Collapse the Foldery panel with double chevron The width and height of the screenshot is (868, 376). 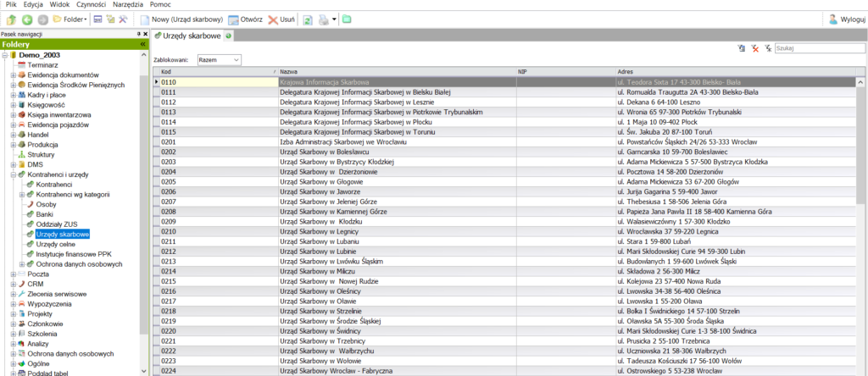click(x=142, y=44)
